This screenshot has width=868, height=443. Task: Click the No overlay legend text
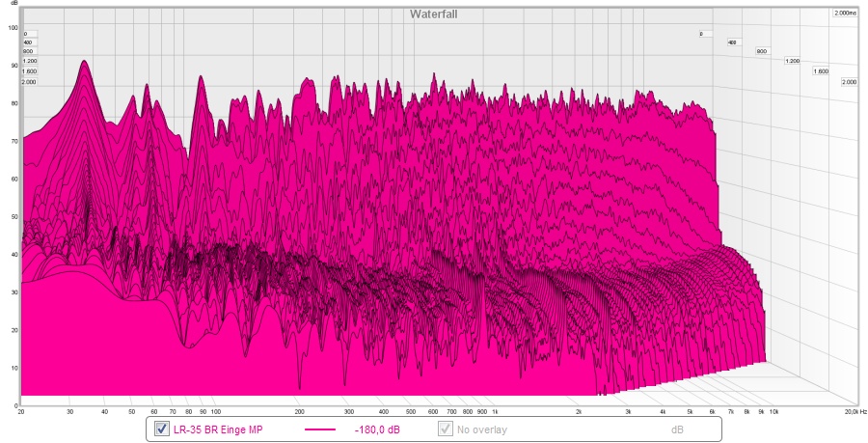click(x=482, y=429)
